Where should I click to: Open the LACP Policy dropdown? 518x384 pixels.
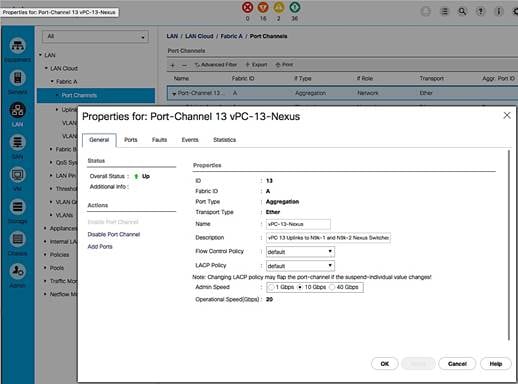tap(300, 266)
